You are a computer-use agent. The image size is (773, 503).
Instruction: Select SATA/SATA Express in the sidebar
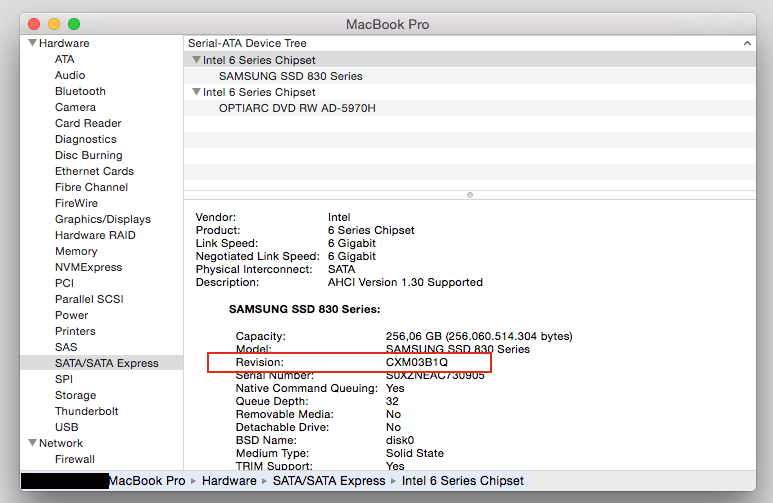pos(102,363)
